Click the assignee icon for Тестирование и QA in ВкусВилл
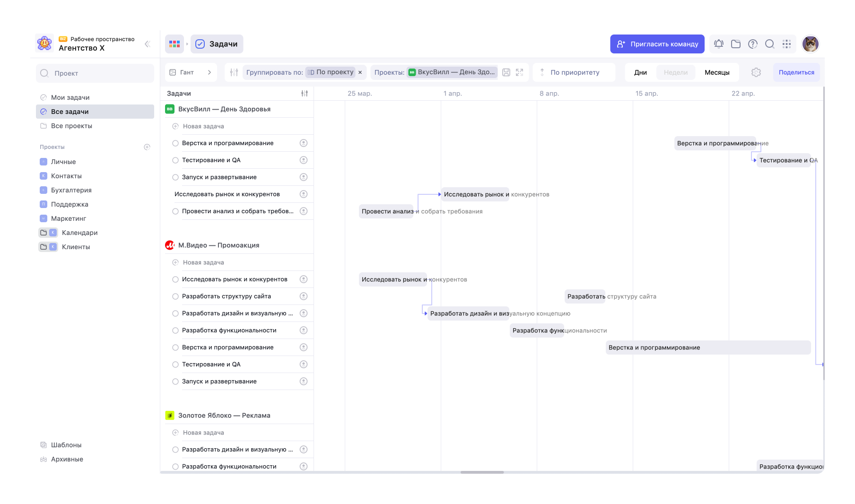Screen dimensions: 855x504 304,160
